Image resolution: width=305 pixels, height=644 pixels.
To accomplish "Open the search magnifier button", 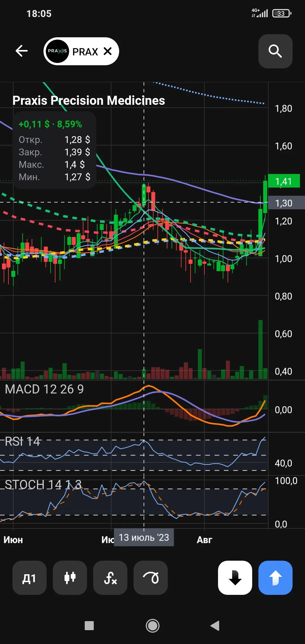I will click(x=275, y=51).
